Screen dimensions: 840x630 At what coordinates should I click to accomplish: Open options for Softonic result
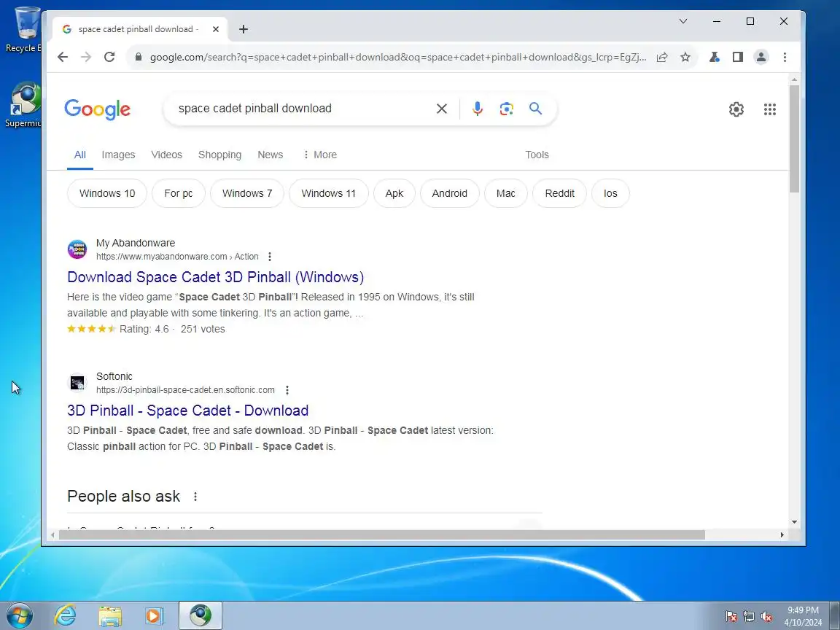pos(287,390)
